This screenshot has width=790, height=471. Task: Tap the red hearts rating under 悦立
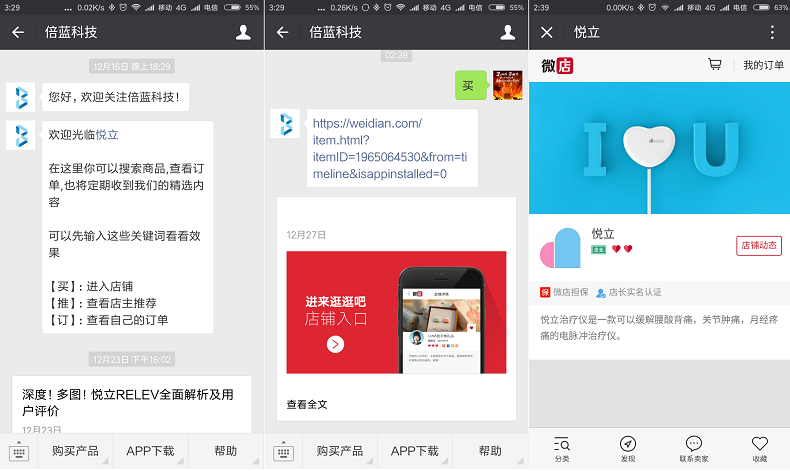622,249
